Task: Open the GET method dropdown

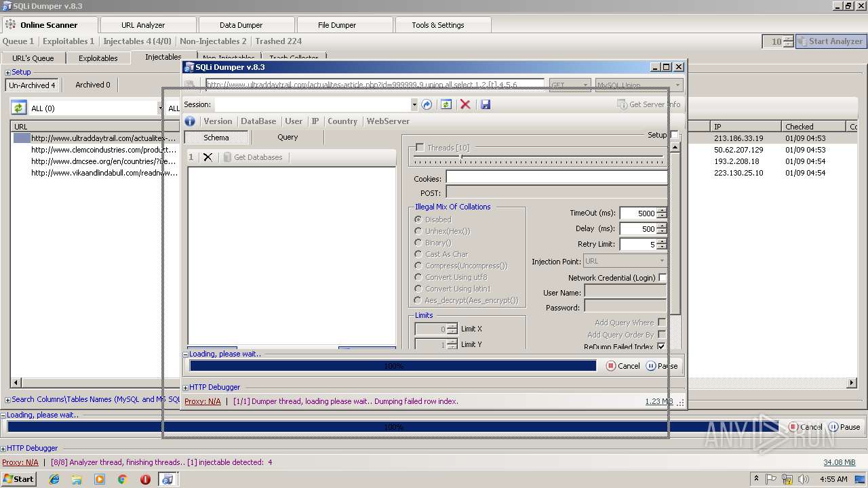Action: pyautogui.click(x=586, y=86)
